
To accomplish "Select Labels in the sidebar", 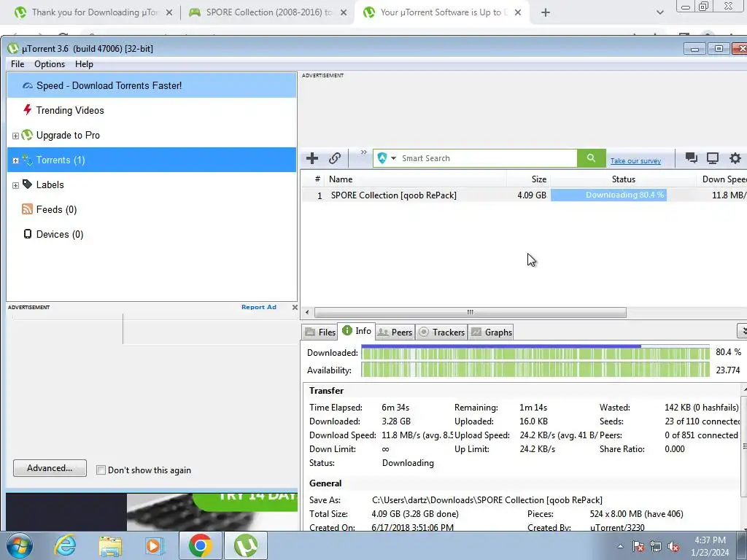I will pos(152,184).
